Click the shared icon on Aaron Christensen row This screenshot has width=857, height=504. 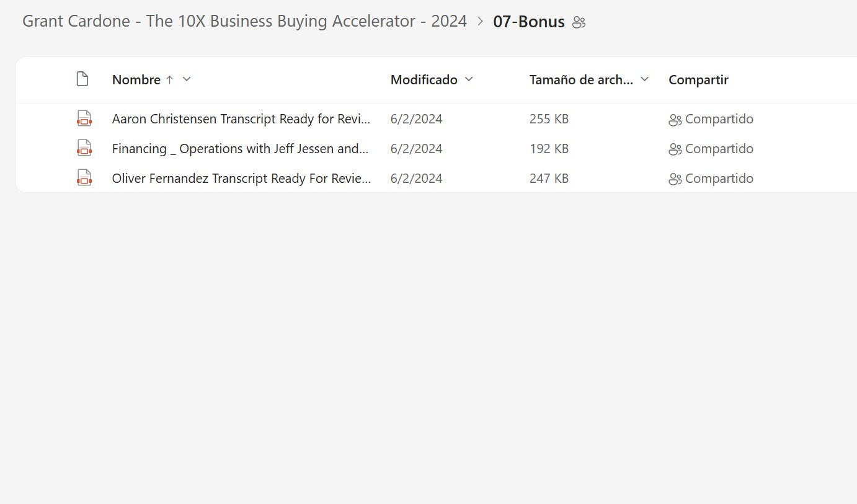tap(675, 120)
